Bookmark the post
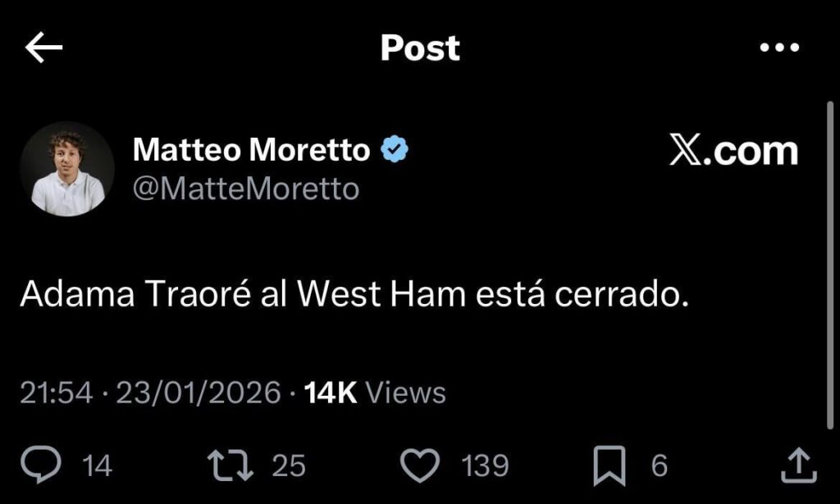Image resolution: width=840 pixels, height=504 pixels. coord(610,465)
